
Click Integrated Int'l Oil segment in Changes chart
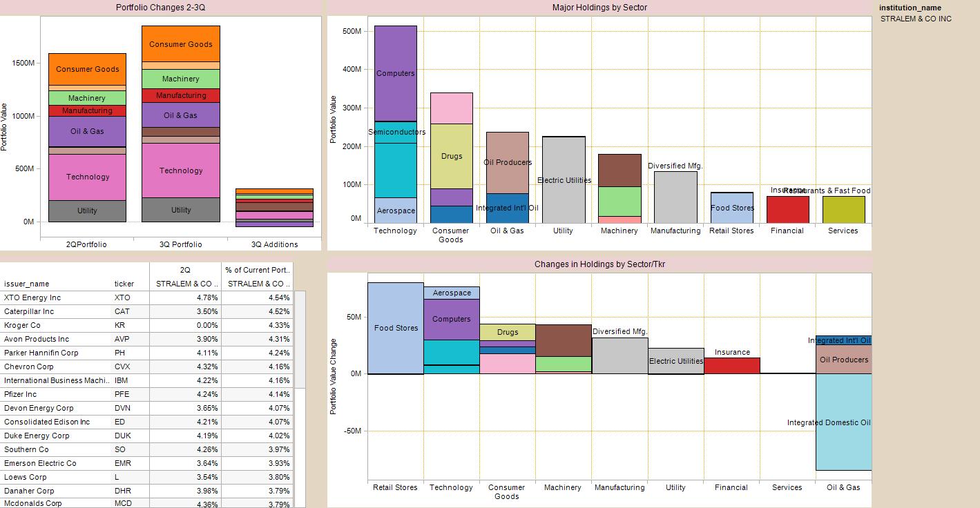844,340
